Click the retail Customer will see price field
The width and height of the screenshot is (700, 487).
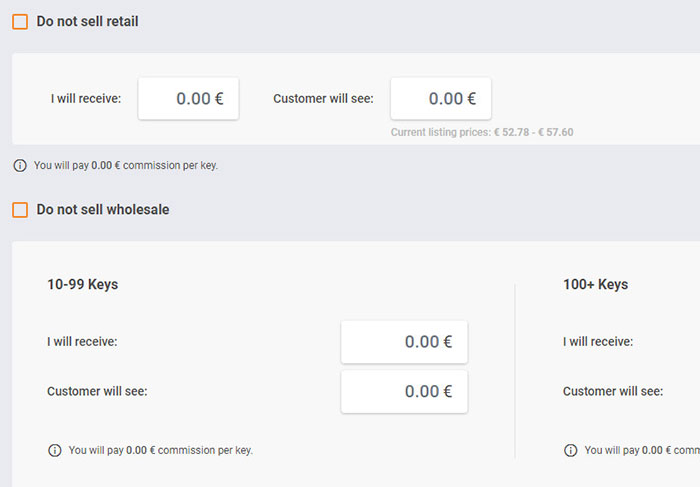coord(441,99)
